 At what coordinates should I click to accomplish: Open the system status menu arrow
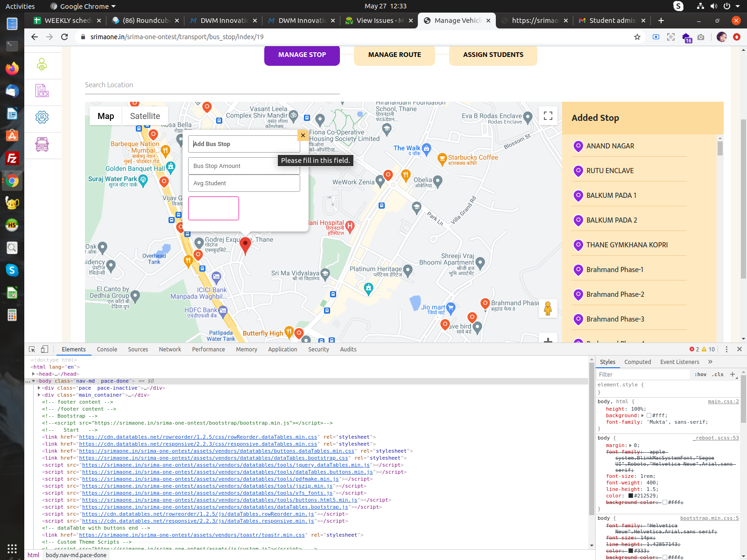738,7
